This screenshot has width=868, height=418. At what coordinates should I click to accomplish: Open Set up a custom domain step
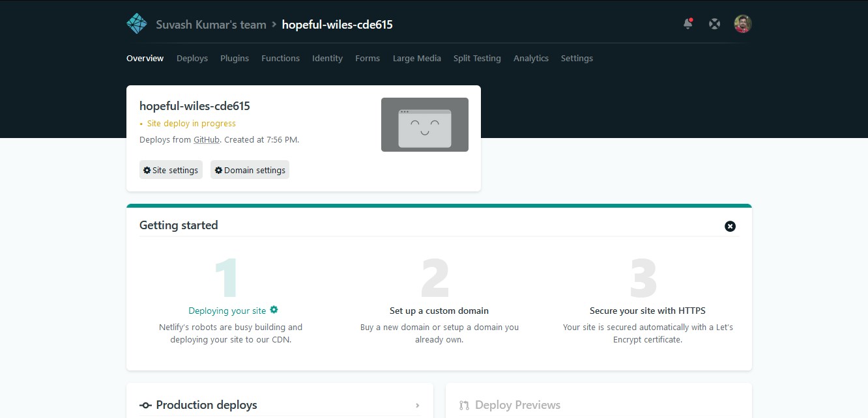(x=439, y=311)
